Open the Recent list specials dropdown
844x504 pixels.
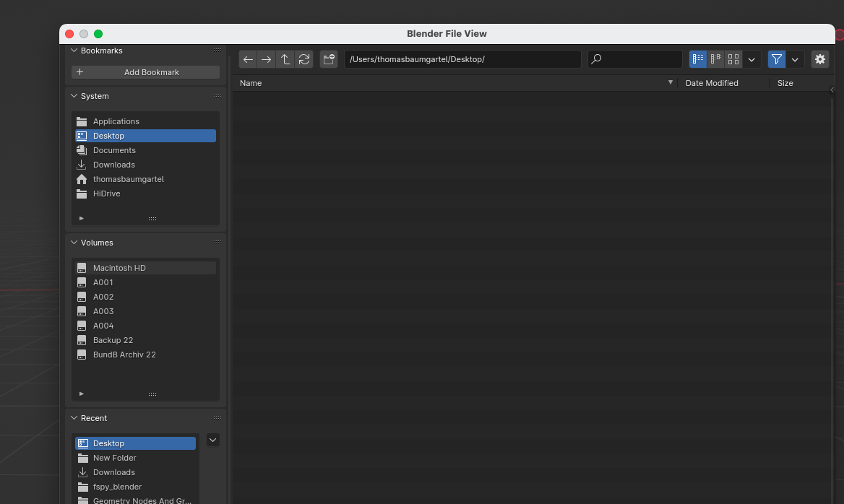[x=212, y=440]
